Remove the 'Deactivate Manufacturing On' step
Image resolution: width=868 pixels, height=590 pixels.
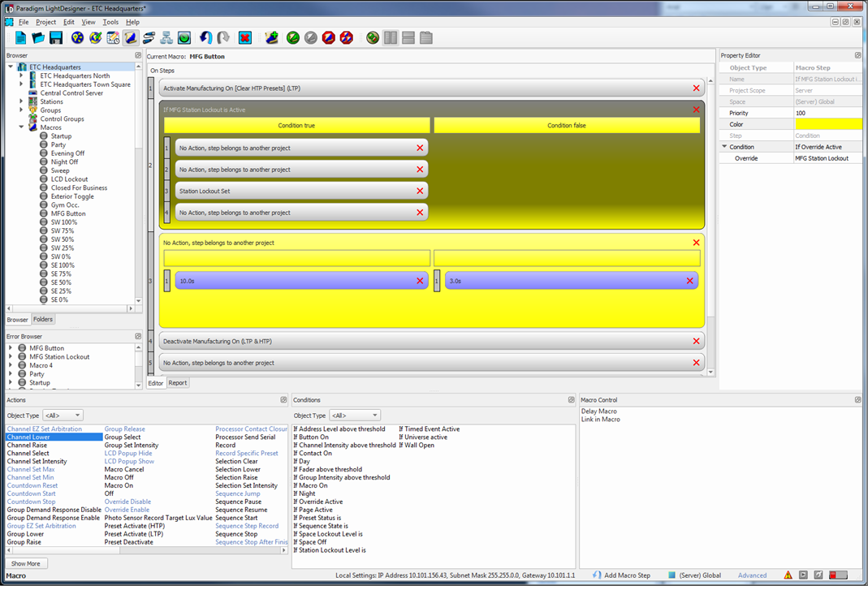[x=696, y=341]
